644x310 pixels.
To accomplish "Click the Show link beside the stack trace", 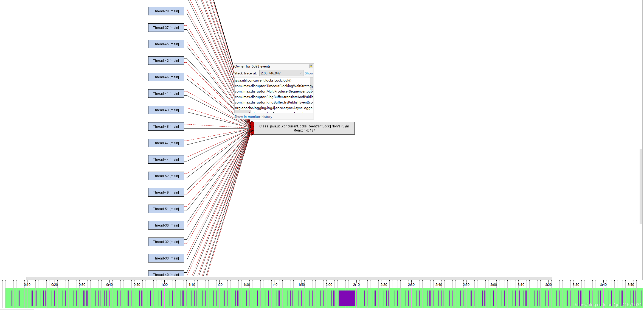I will tap(309, 73).
